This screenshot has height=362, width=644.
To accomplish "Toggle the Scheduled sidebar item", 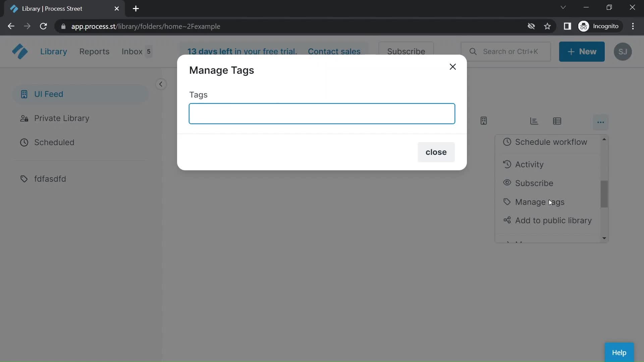I will (x=54, y=142).
